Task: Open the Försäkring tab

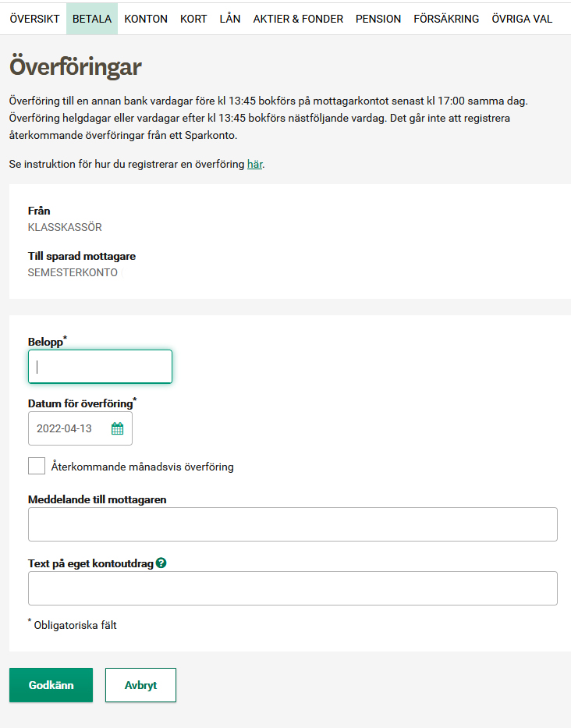Action: click(447, 19)
